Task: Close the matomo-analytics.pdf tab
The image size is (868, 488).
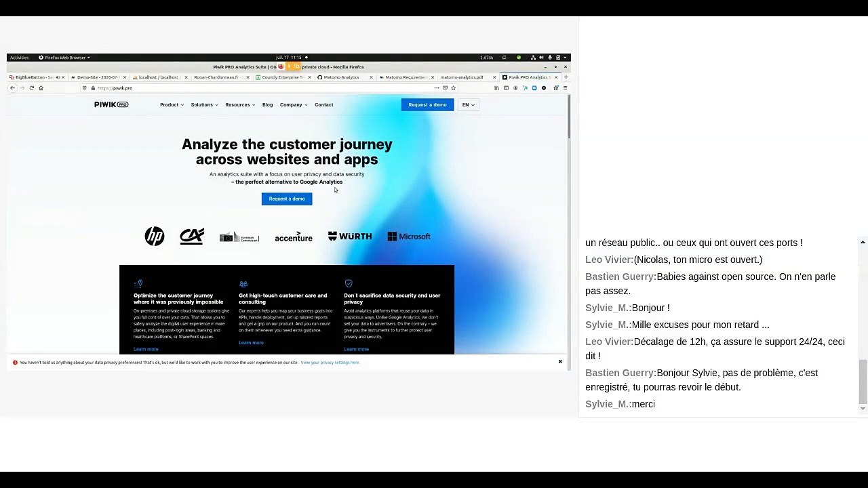Action: (x=494, y=77)
